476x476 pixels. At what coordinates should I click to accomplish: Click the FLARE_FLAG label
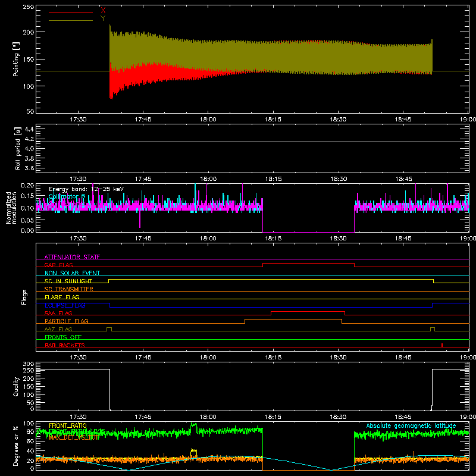click(x=62, y=297)
